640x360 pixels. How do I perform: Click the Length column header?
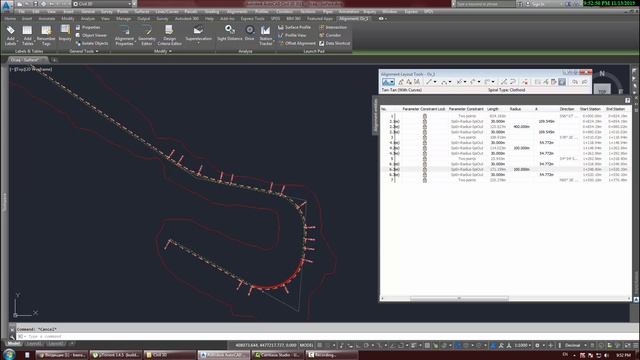coord(493,109)
